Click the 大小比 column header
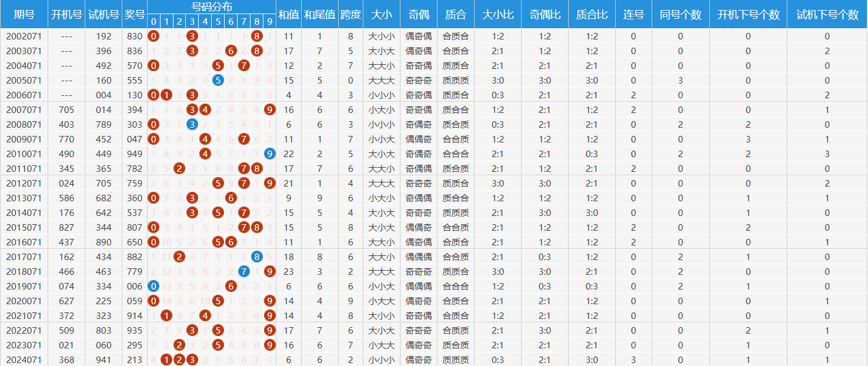The width and height of the screenshot is (868, 366). point(498,15)
